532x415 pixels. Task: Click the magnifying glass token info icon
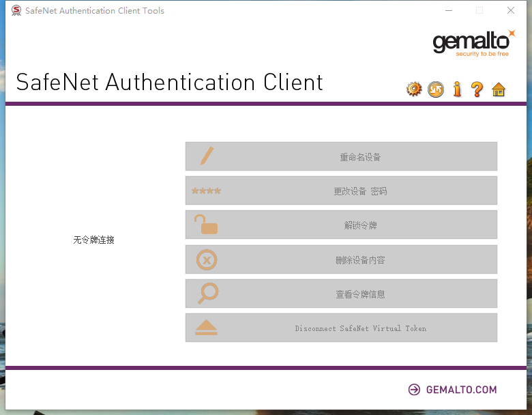(x=208, y=294)
